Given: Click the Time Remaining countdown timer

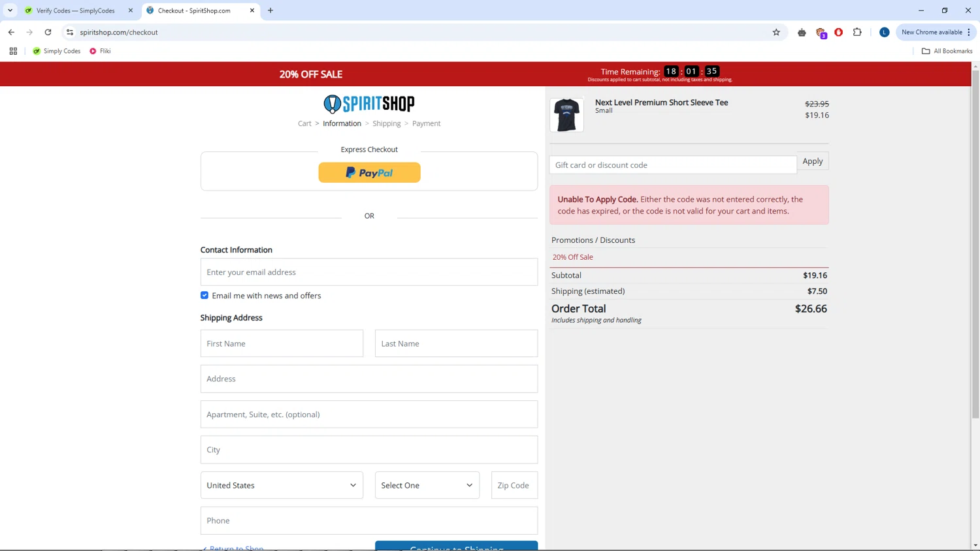Looking at the screenshot, I should click(691, 71).
